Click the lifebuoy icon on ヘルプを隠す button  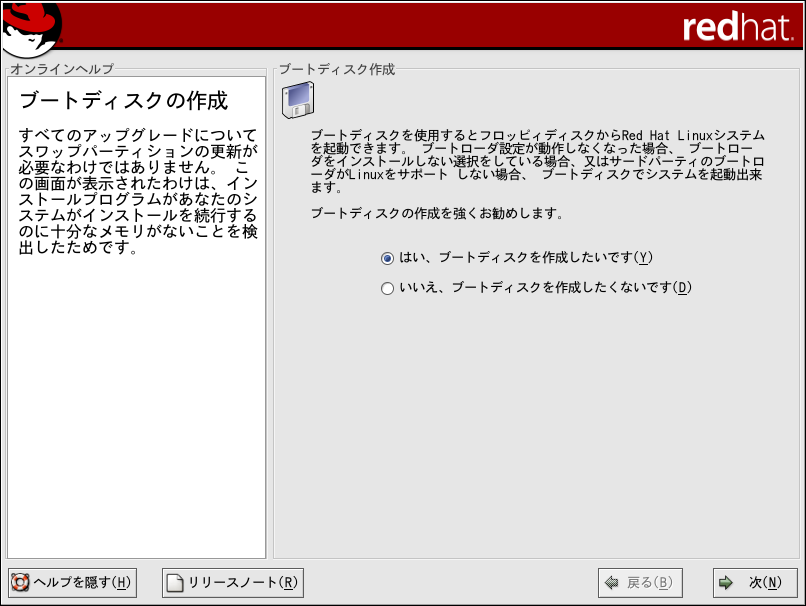[20, 583]
